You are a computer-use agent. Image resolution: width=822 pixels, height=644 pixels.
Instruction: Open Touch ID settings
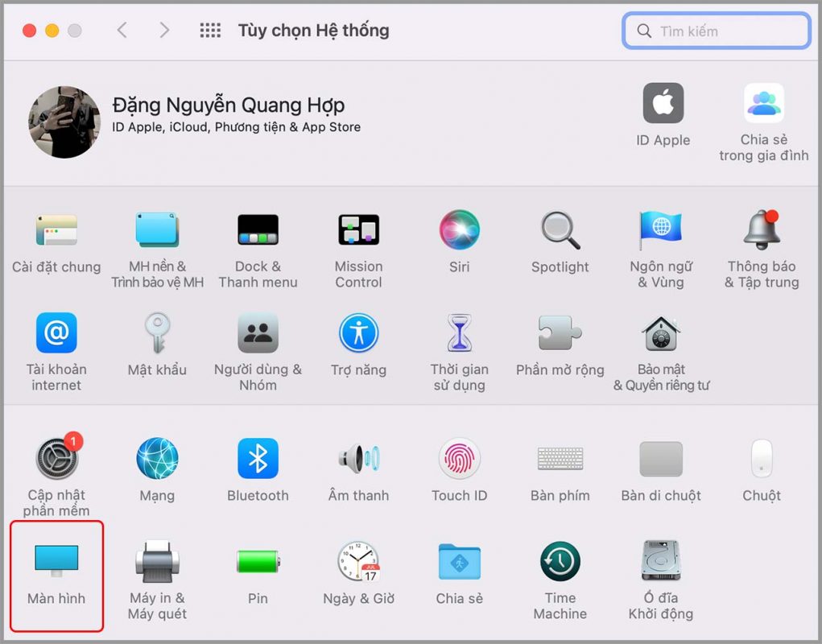tap(459, 459)
